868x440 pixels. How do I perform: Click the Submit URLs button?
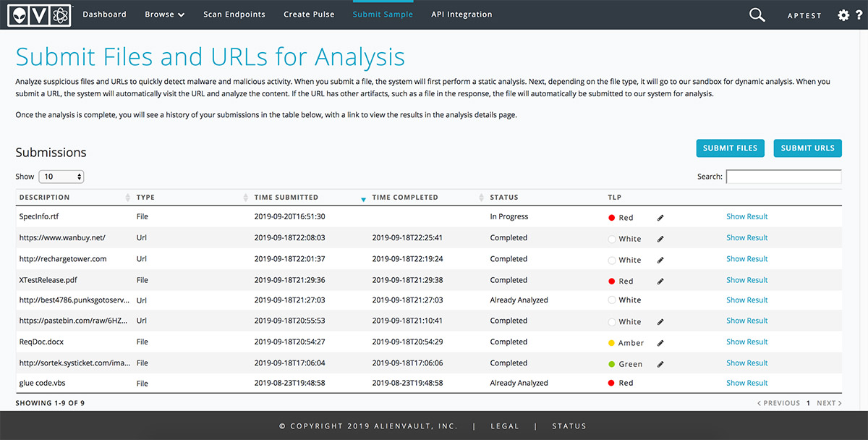[807, 148]
